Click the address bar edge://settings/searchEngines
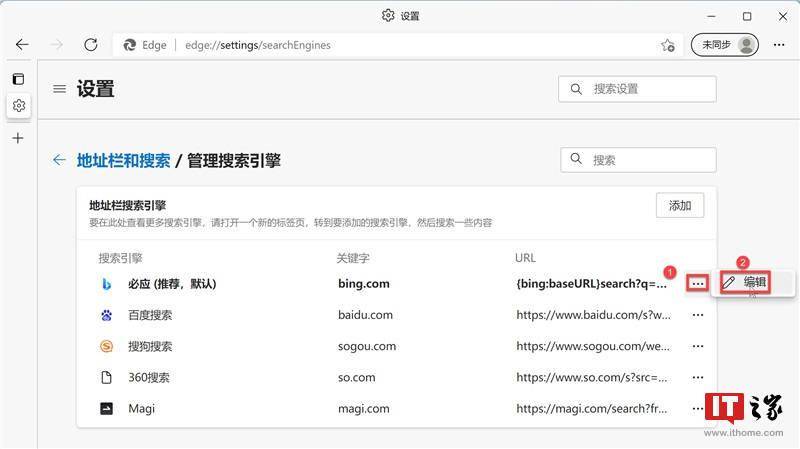The width and height of the screenshot is (800, 449). click(x=258, y=45)
